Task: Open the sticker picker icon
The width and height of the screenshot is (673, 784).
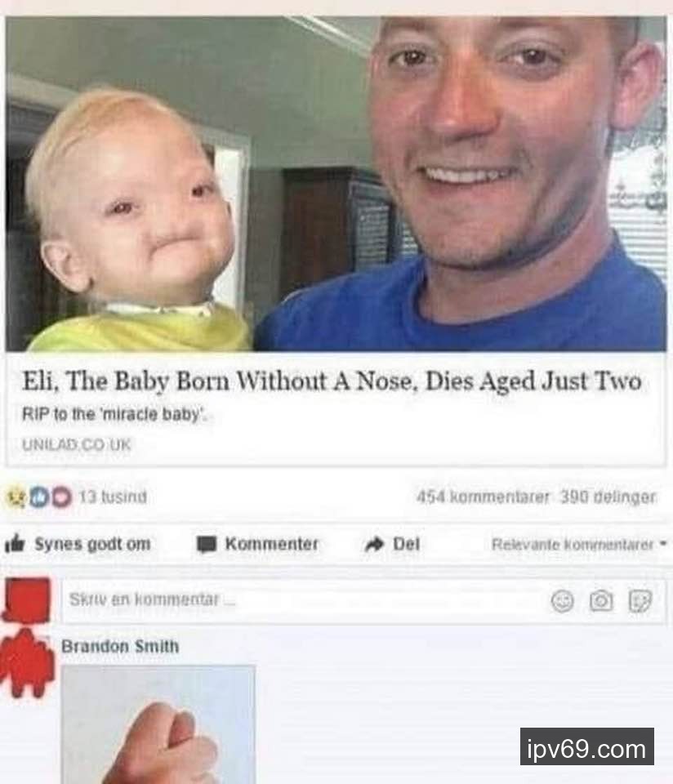Action: tap(640, 600)
